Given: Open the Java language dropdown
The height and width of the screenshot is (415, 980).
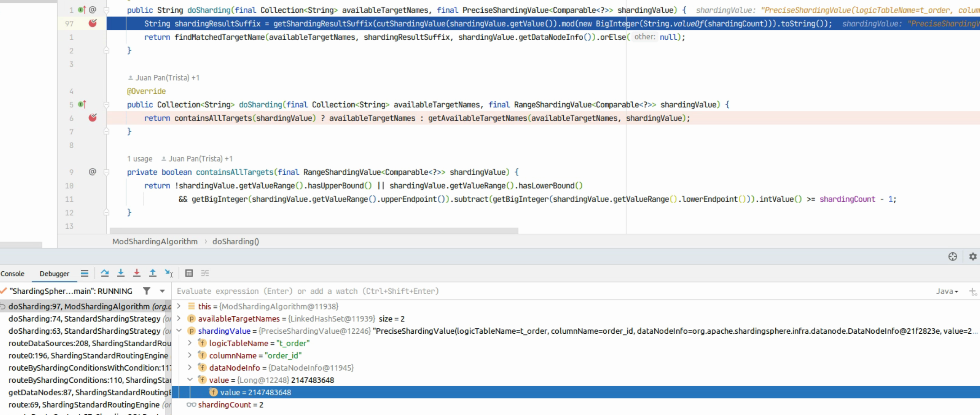Looking at the screenshot, I should (x=947, y=291).
